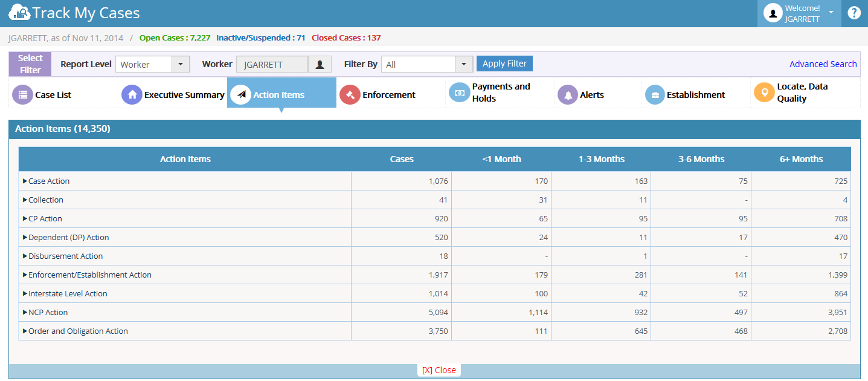Click the Open Cases : 7,227 summary
Viewport: 868px width, 381px height.
[175, 37]
